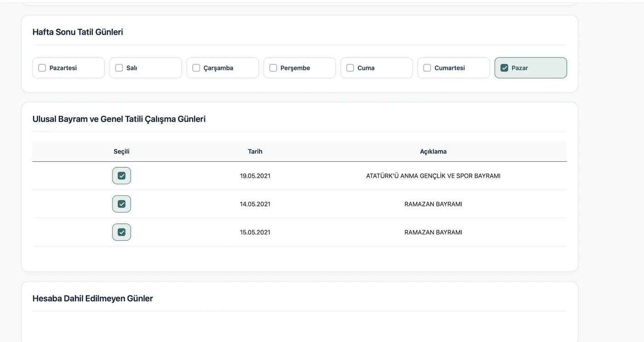
Task: Click RAMAZAN BAYRAMI in 14.05.2021 row
Action: coord(433,204)
